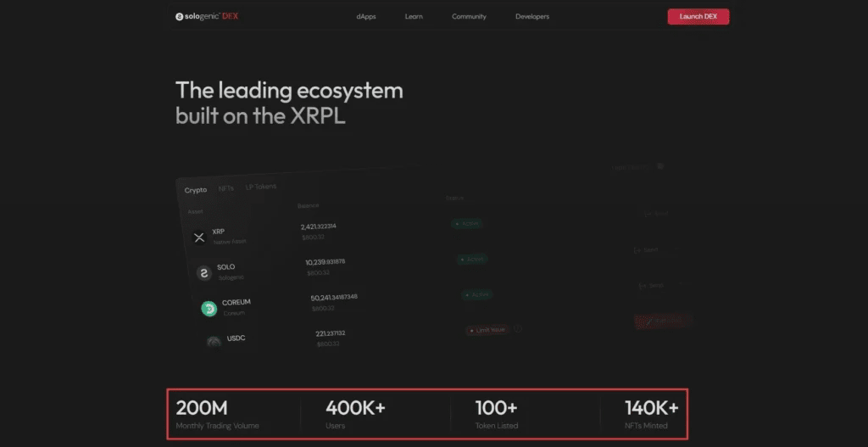Click the red button in USDC row

click(x=662, y=321)
